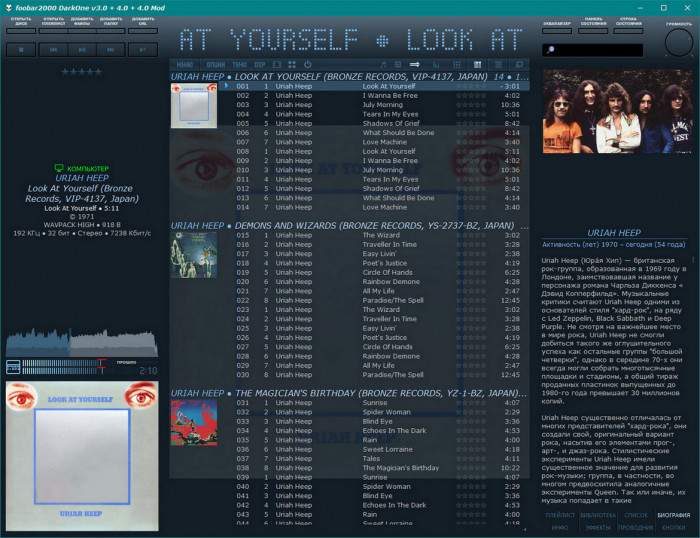
Task: Select track 038 The Magician's Birthday
Action: click(374, 467)
